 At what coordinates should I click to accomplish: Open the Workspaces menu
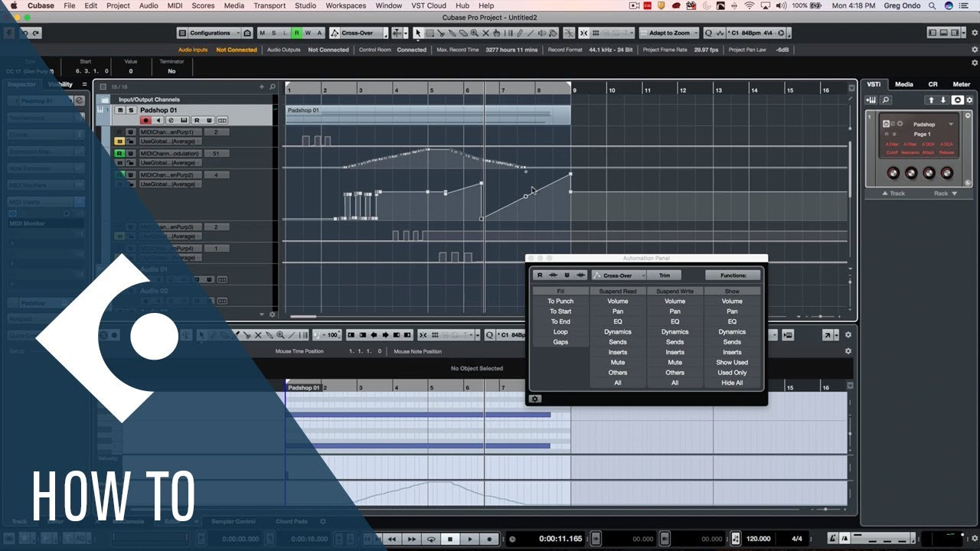coord(345,5)
